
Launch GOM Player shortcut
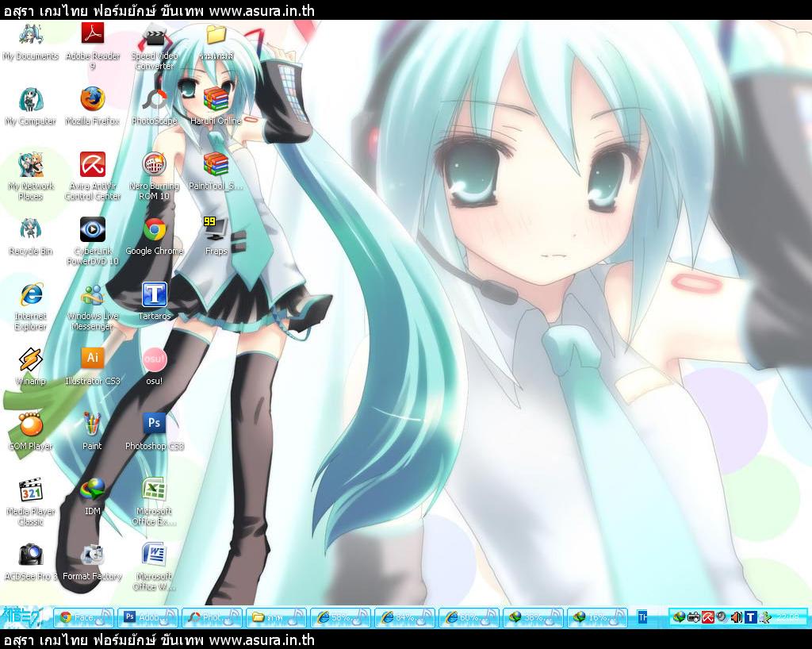click(31, 432)
